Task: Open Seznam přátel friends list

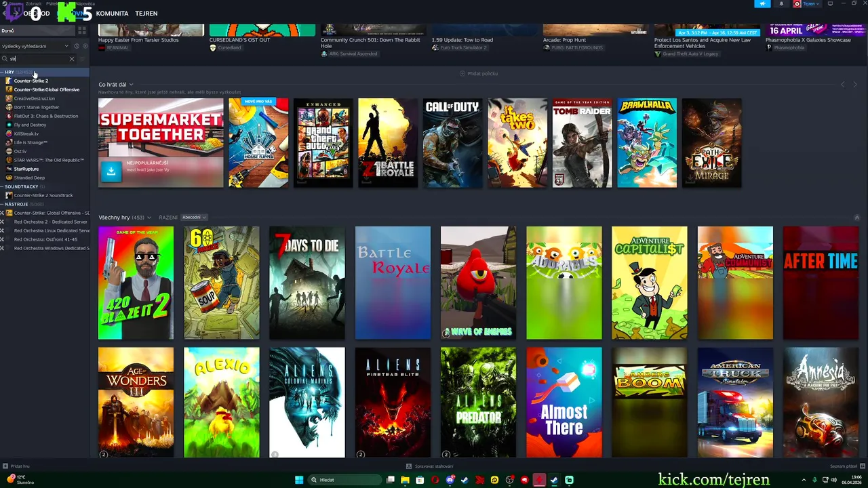Action: coord(846,466)
